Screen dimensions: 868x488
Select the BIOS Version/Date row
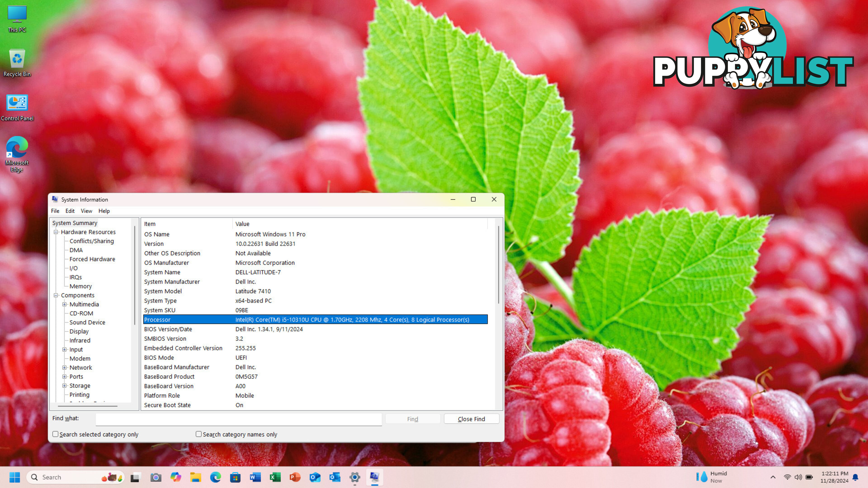[x=315, y=329]
